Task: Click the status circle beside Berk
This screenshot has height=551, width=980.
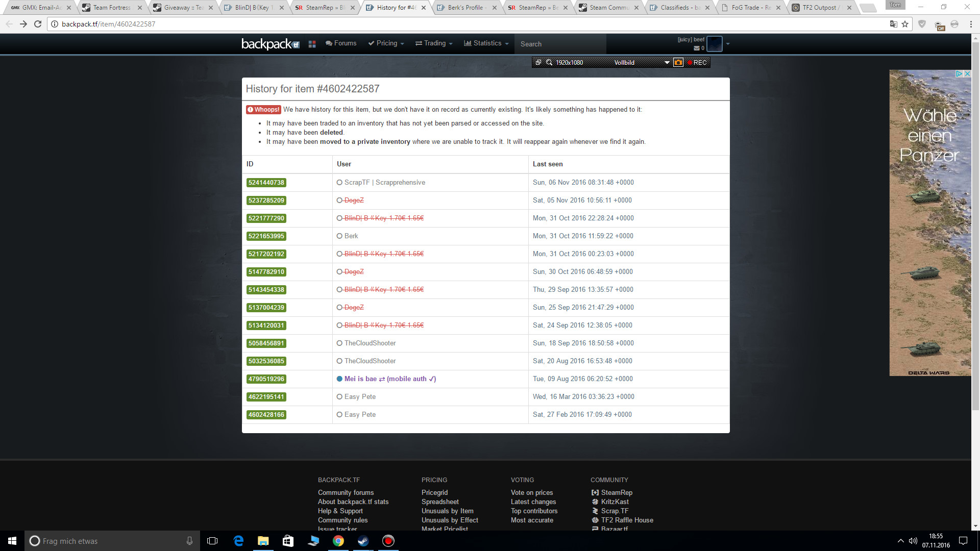Action: (339, 236)
